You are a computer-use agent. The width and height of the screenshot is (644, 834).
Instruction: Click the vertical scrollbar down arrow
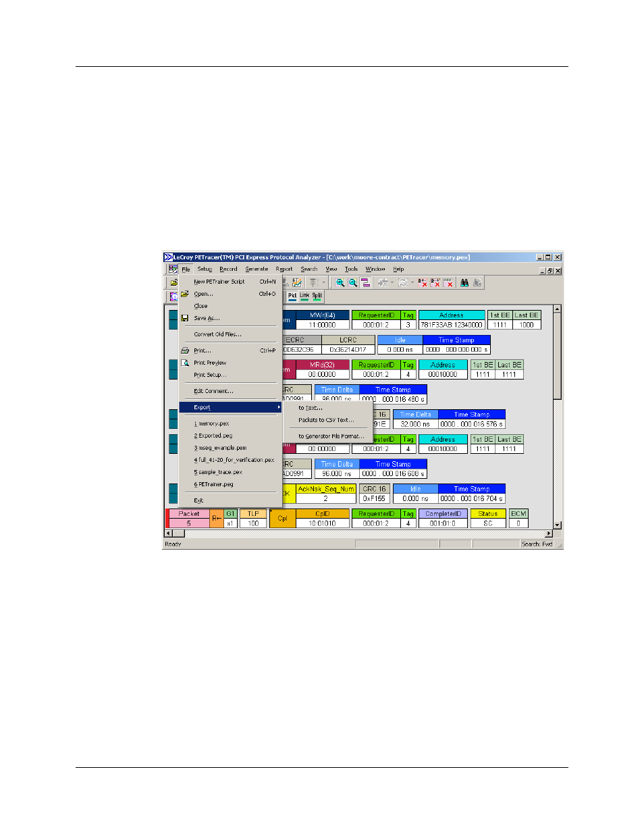click(x=556, y=523)
